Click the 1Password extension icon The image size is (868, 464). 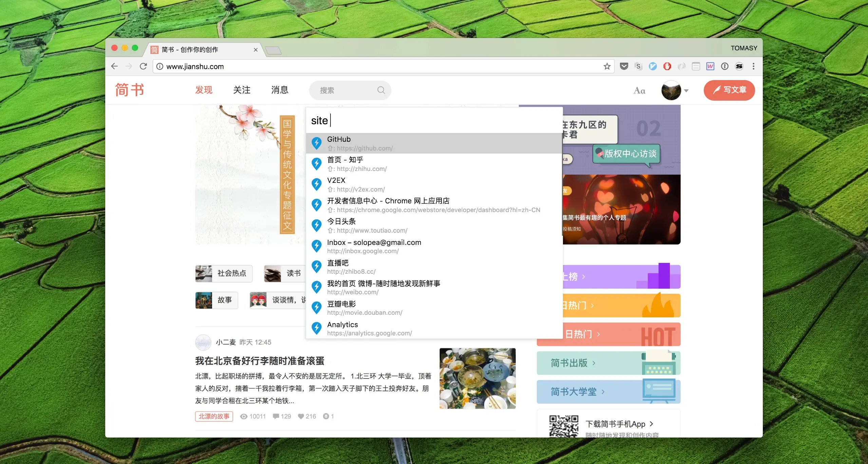[725, 66]
